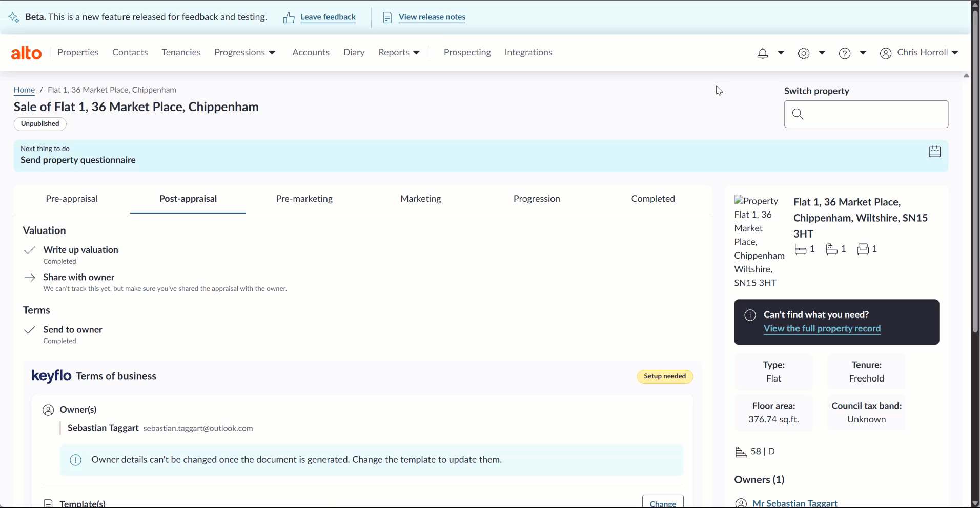Click the Template(s) document icon
The height and width of the screenshot is (508, 980).
coord(48,503)
